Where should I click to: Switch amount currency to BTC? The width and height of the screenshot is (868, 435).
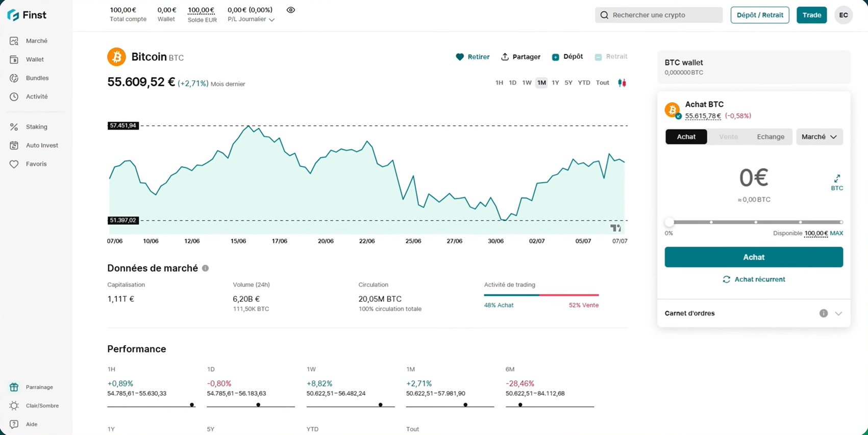coord(837,183)
